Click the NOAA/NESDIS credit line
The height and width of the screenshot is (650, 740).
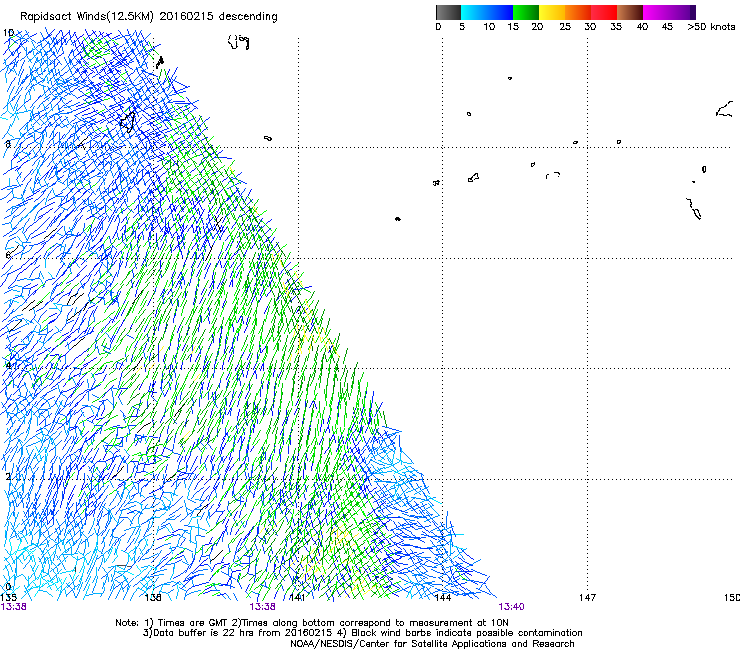pyautogui.click(x=432, y=644)
